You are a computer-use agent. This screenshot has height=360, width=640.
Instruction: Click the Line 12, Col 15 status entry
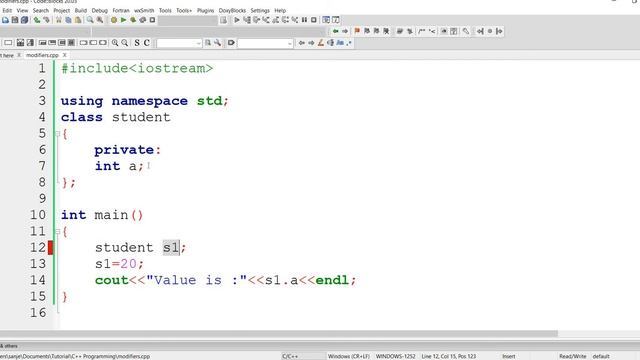(449, 356)
